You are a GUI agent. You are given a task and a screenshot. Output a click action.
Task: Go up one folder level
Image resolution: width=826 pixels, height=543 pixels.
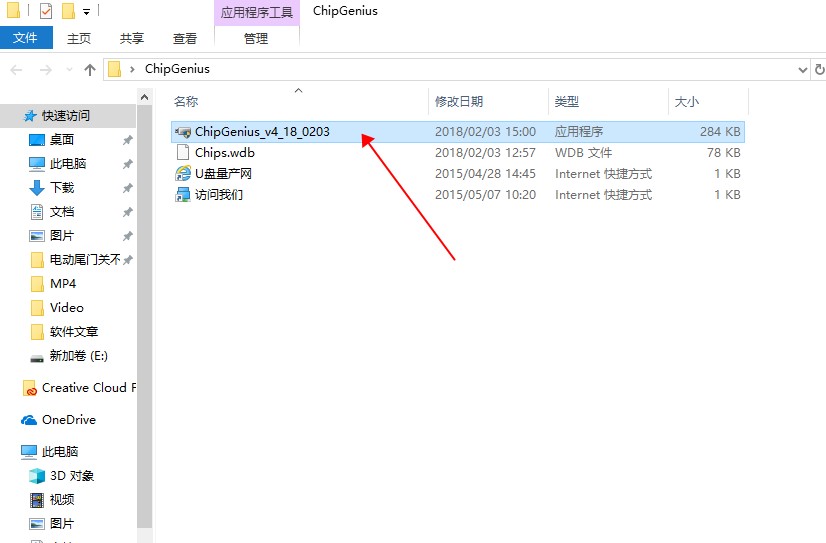click(90, 70)
